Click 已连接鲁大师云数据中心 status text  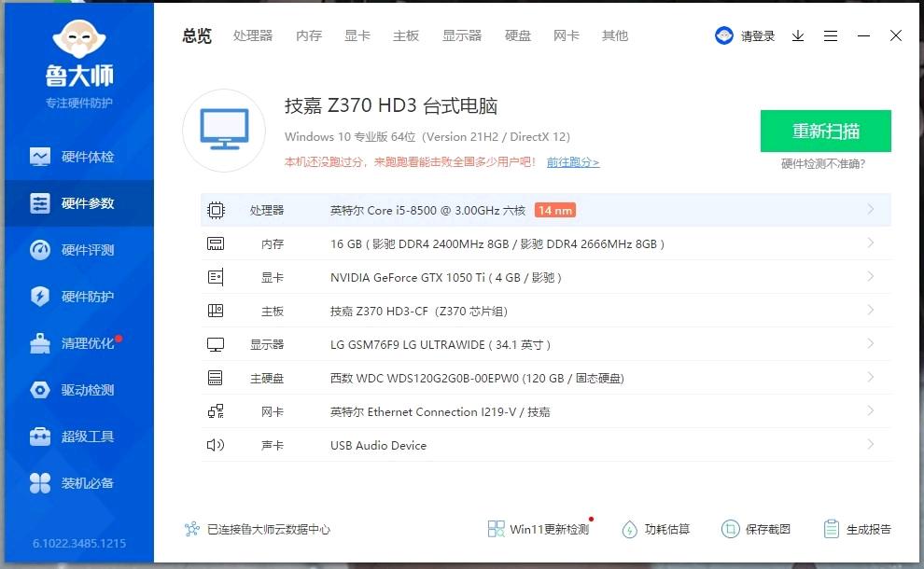click(x=269, y=529)
